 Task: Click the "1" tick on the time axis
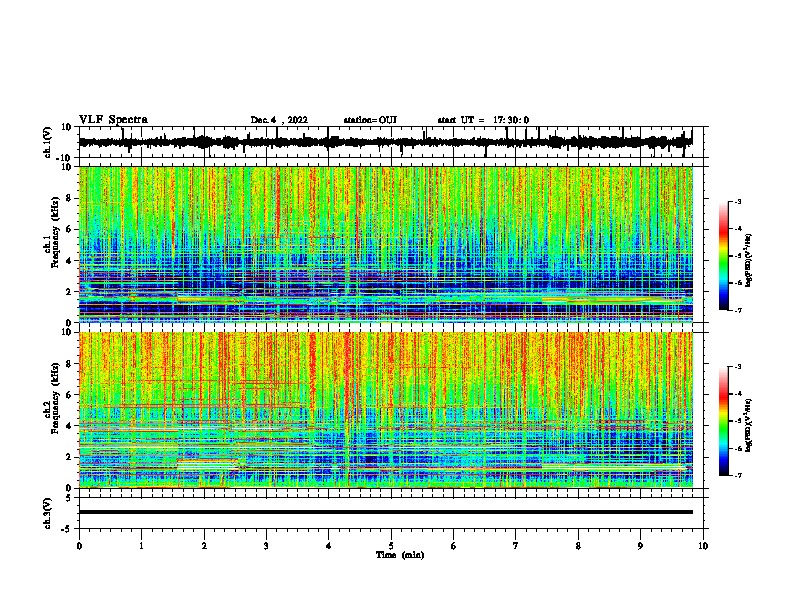click(x=141, y=546)
